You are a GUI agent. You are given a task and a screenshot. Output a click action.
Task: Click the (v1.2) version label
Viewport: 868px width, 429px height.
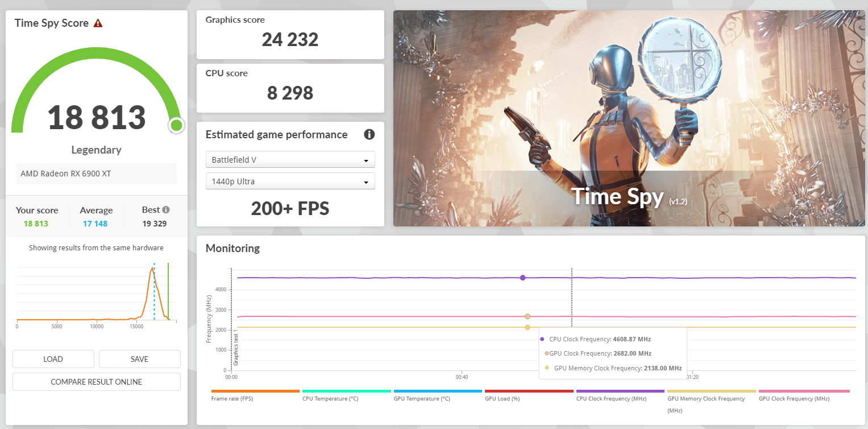(x=678, y=201)
